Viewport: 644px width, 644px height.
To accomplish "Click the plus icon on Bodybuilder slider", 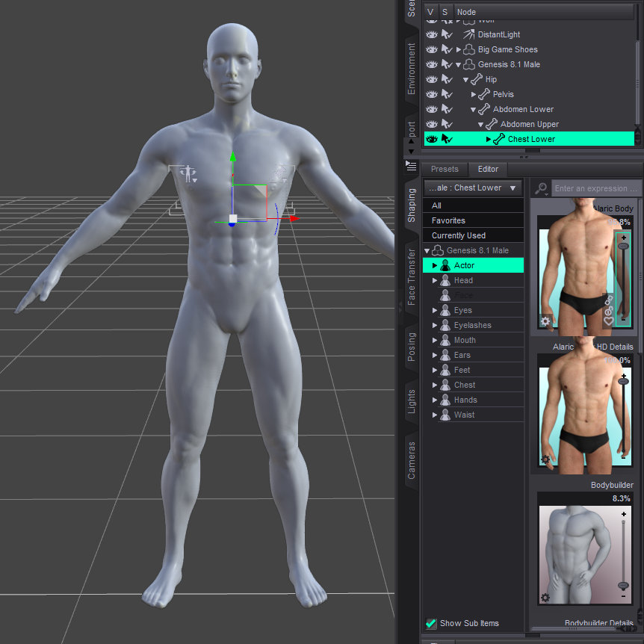I will (623, 515).
